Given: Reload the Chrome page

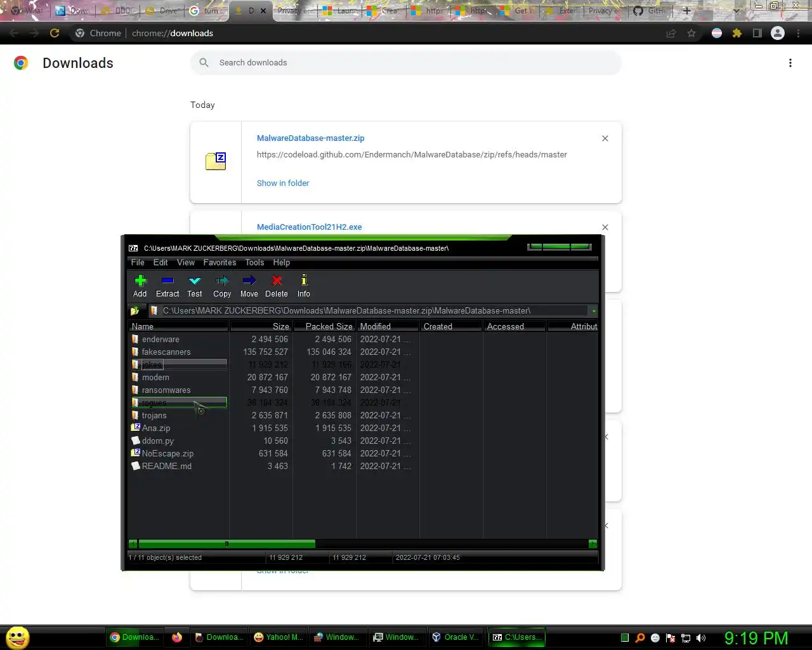Looking at the screenshot, I should coord(55,33).
